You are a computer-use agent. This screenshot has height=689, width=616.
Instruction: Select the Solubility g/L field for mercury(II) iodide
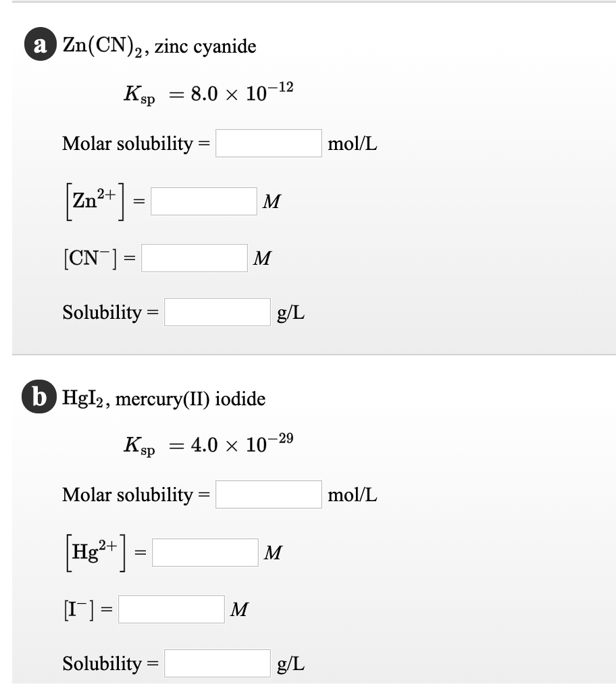tap(217, 663)
